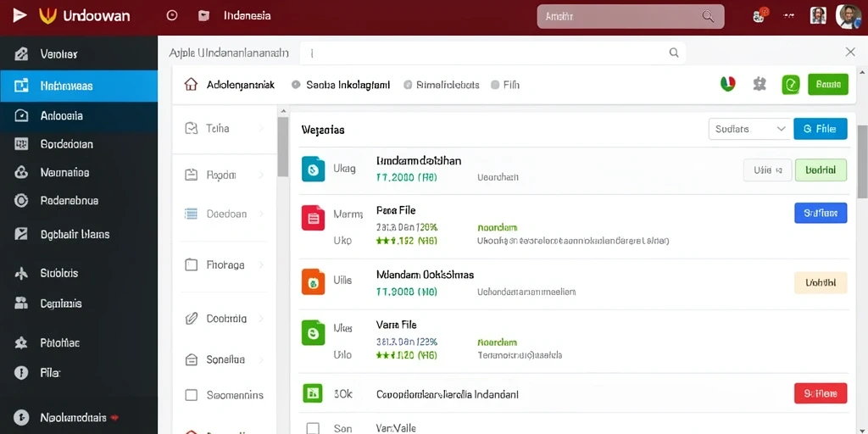Expand the Telha category chevron
The image size is (868, 434).
point(261,129)
